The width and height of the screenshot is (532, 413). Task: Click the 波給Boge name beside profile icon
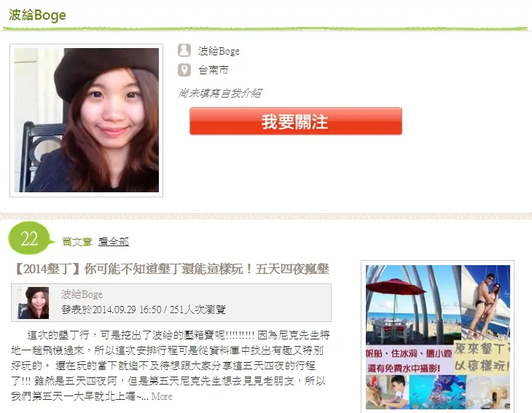click(x=219, y=51)
